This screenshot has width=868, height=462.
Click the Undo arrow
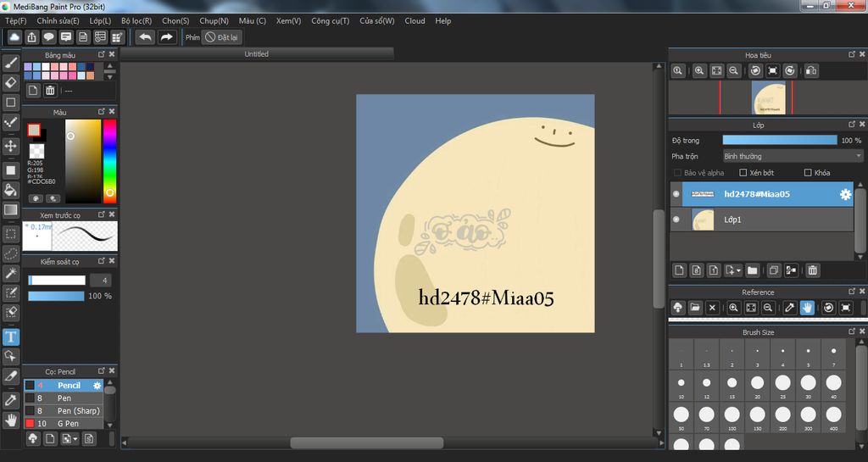pos(145,37)
